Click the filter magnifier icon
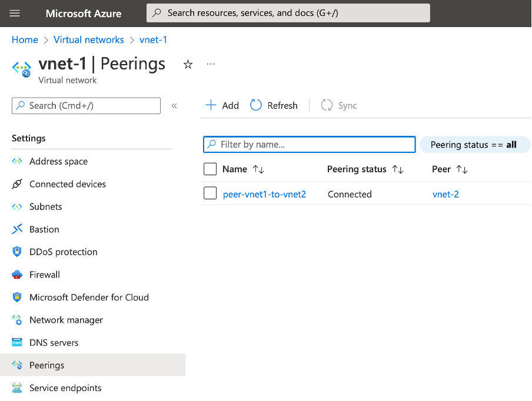Screen dimensions: 532x401 (x=212, y=144)
